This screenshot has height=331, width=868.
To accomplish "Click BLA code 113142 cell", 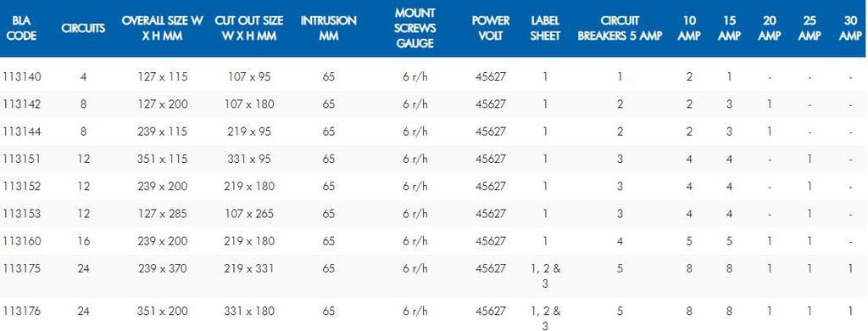I will pyautogui.click(x=22, y=104).
